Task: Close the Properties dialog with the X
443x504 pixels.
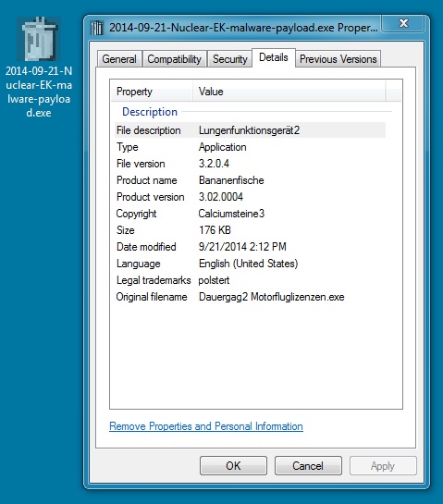Action: click(403, 23)
